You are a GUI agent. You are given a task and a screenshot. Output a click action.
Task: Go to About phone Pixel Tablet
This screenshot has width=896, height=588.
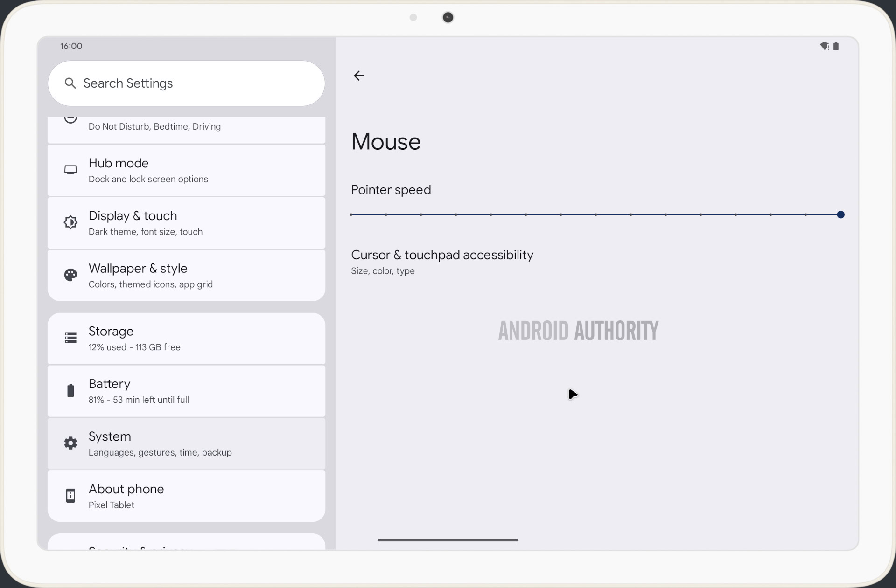pyautogui.click(x=187, y=496)
